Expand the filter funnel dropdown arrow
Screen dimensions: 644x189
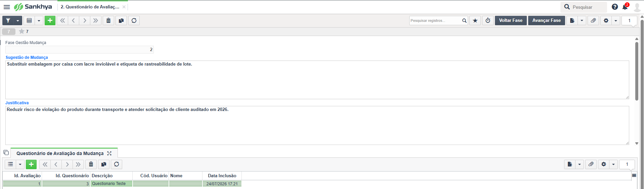18,21
